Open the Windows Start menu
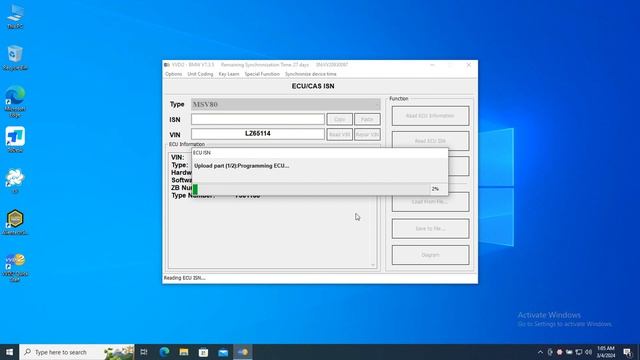The height and width of the screenshot is (360, 640). pos(9,352)
